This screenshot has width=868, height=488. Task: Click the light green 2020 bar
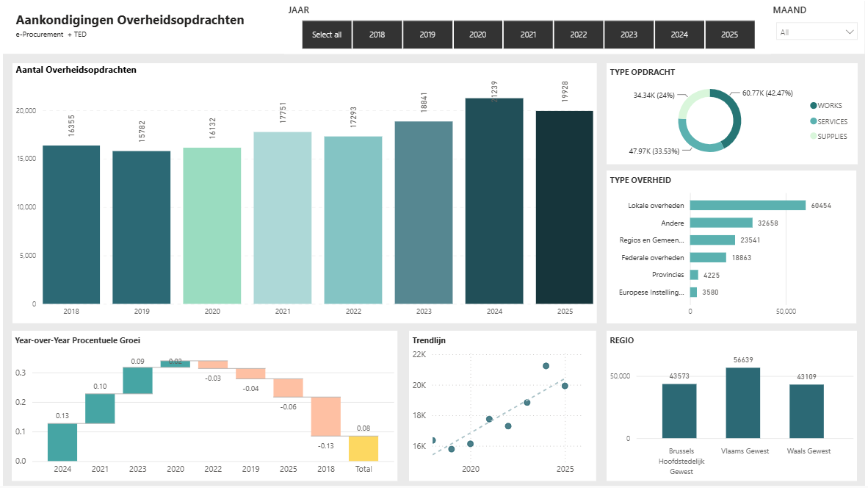(x=212, y=226)
